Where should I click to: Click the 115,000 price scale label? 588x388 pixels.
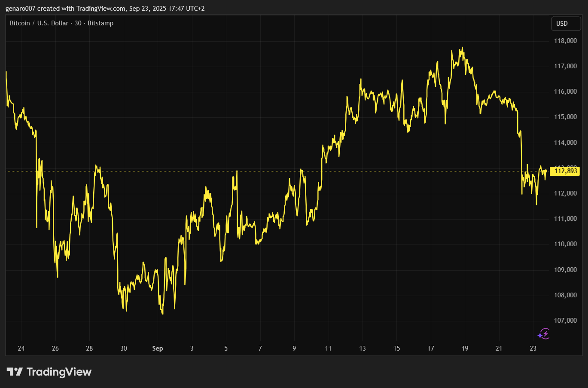click(565, 117)
